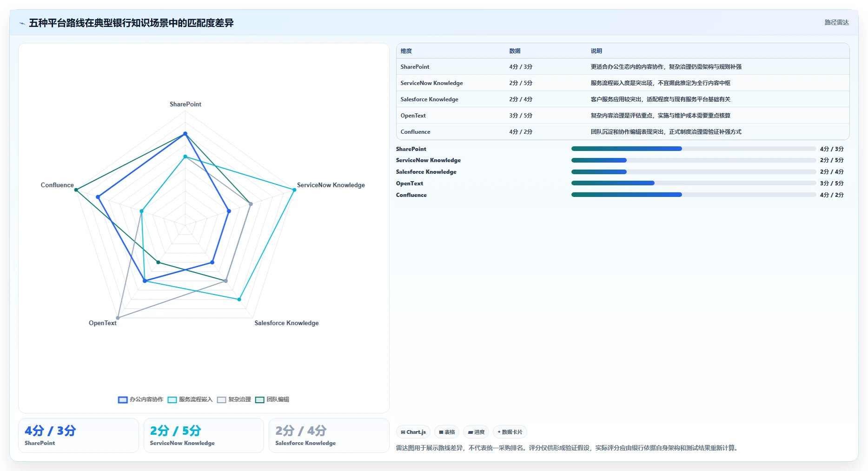Click the OpenText radar axis label

103,323
